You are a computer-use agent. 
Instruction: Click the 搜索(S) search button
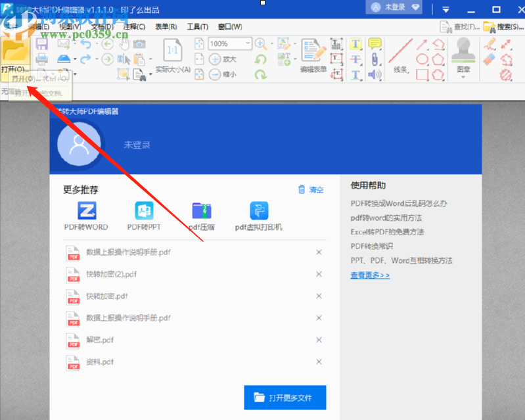(503, 27)
